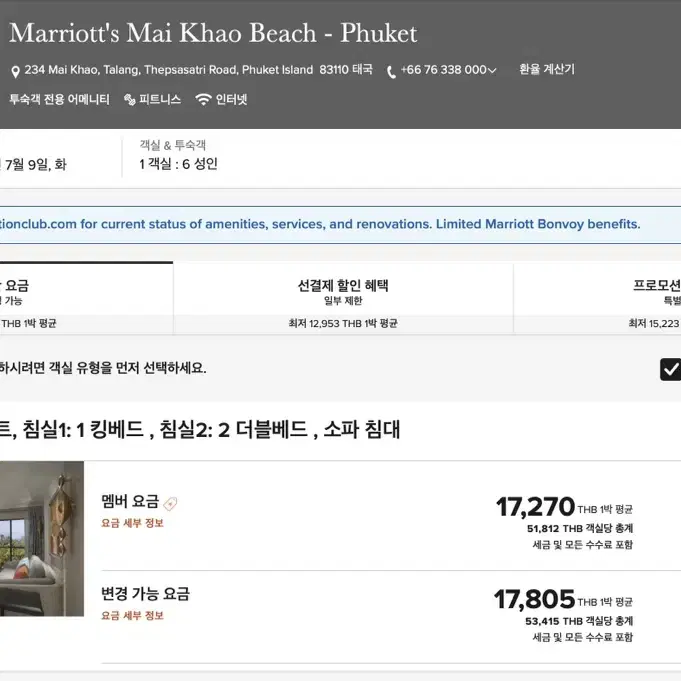Expand the phone number dropdown chevron
The width and height of the screenshot is (681, 681).
tap(492, 70)
